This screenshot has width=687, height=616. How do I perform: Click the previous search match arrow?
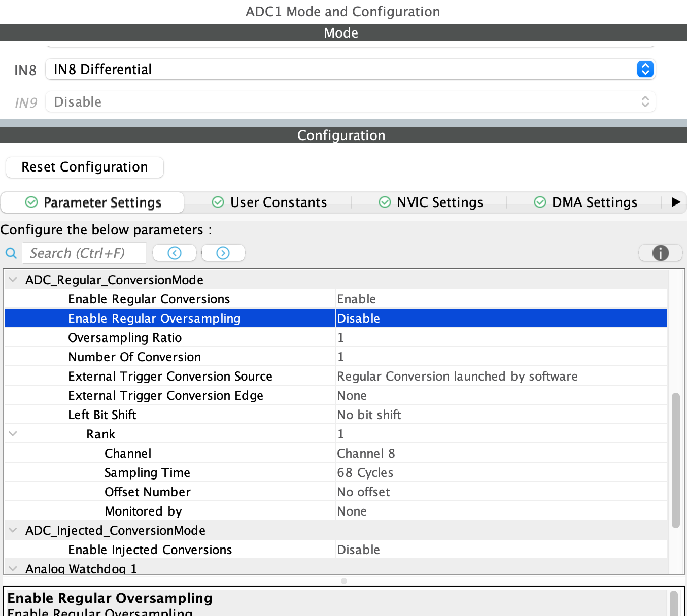(x=174, y=252)
